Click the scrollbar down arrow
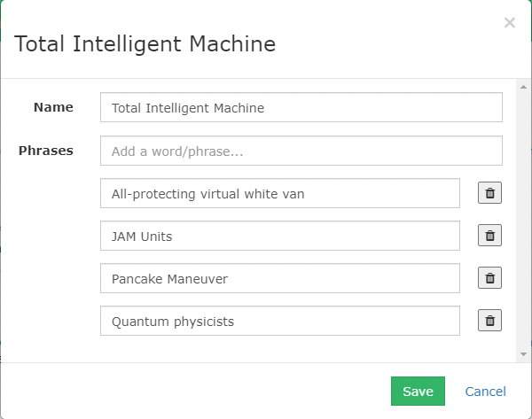 (523, 354)
